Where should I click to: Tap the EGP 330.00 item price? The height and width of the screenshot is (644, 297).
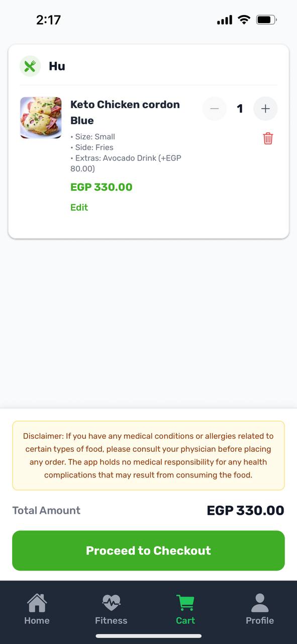coord(102,187)
